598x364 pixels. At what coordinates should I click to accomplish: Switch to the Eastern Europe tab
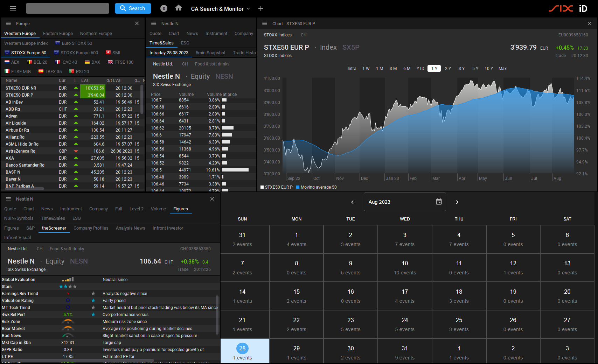coord(58,33)
